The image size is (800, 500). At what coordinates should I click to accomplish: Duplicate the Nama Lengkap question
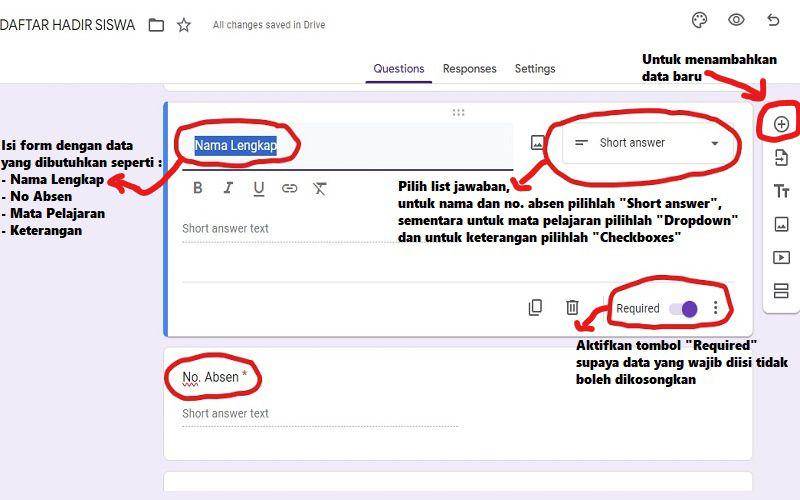535,308
